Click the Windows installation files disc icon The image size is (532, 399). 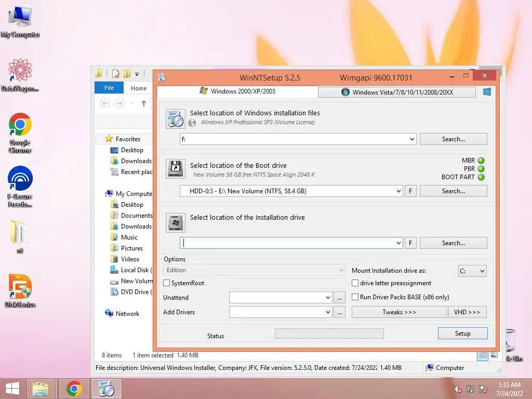(x=176, y=119)
